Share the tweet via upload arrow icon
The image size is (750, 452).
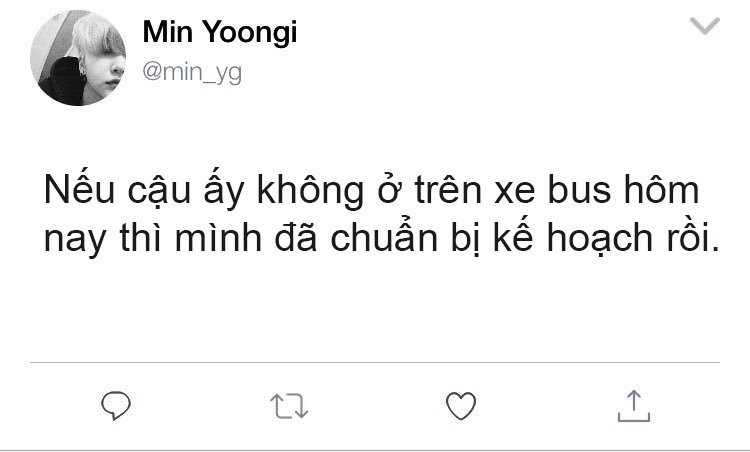point(634,406)
